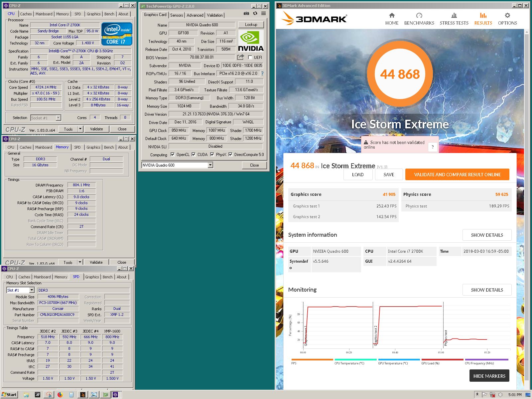
Task: Click the GPU-Z refresh icon
Action: [255, 14]
